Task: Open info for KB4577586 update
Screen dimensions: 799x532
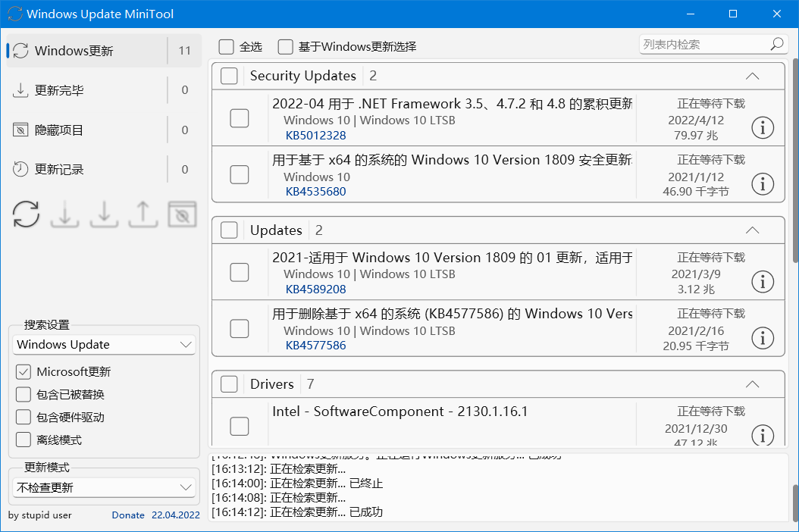Action: pos(763,338)
